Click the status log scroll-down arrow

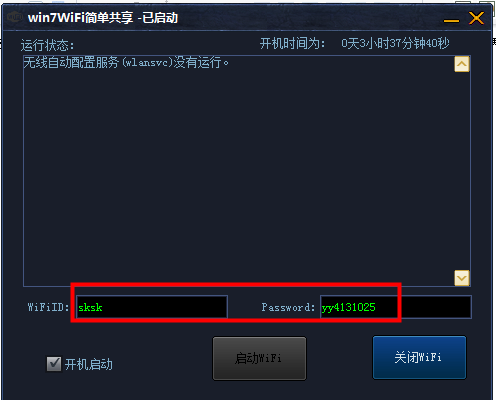462,278
